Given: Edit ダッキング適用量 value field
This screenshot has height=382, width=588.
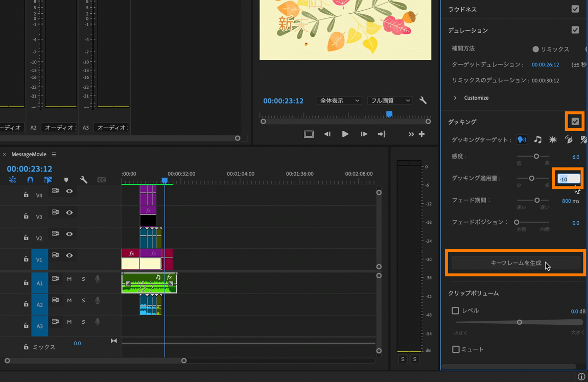Looking at the screenshot, I should [x=569, y=179].
